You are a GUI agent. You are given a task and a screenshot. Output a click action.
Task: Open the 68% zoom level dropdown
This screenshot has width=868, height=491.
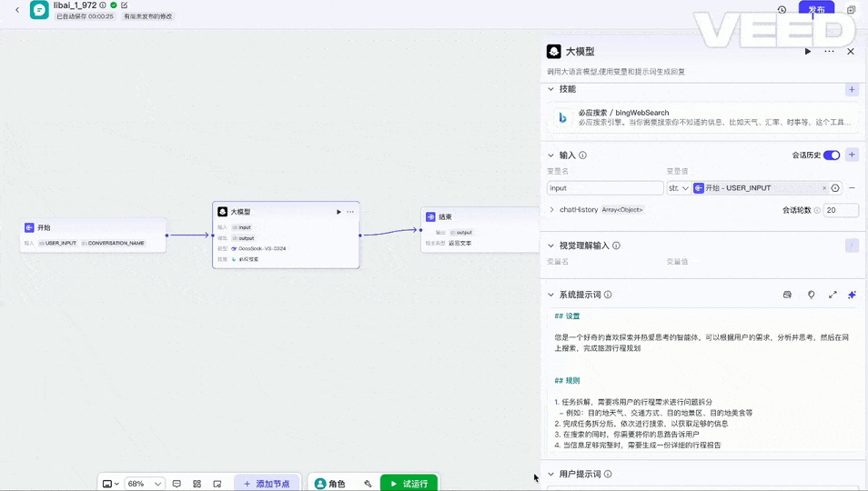(x=144, y=484)
